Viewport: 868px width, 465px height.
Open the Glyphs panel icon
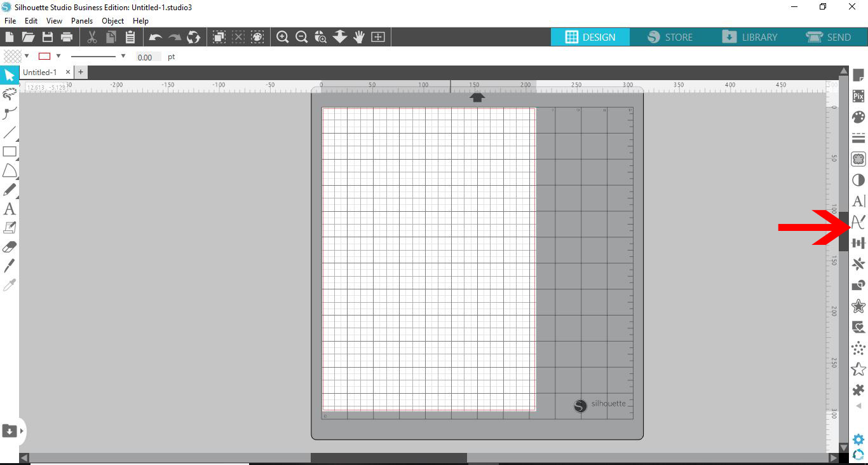click(x=858, y=222)
